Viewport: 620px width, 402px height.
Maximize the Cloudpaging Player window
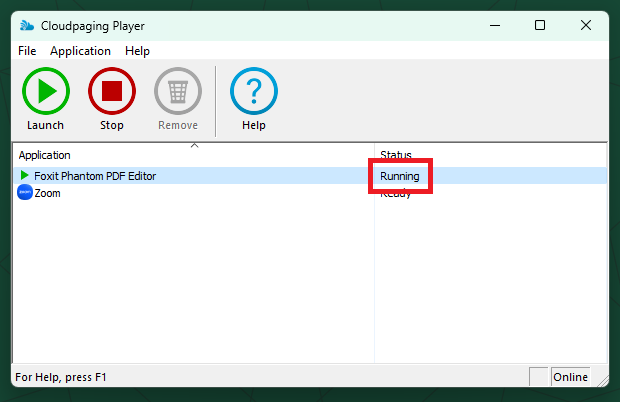click(540, 26)
